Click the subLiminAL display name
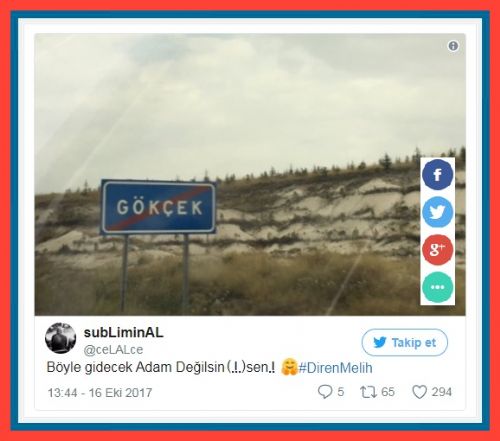 tap(123, 332)
